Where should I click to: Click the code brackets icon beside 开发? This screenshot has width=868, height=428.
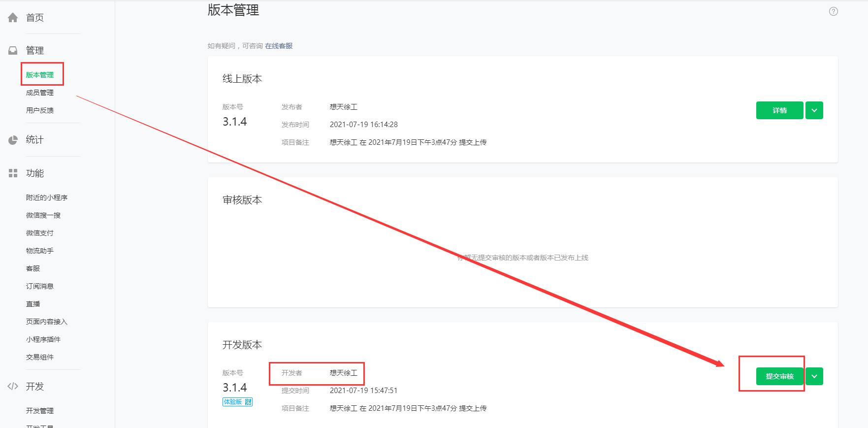13,386
